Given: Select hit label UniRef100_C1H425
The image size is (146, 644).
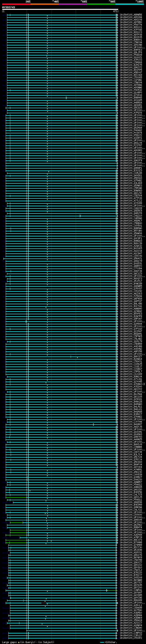Looking at the screenshot, I should (131, 364).
